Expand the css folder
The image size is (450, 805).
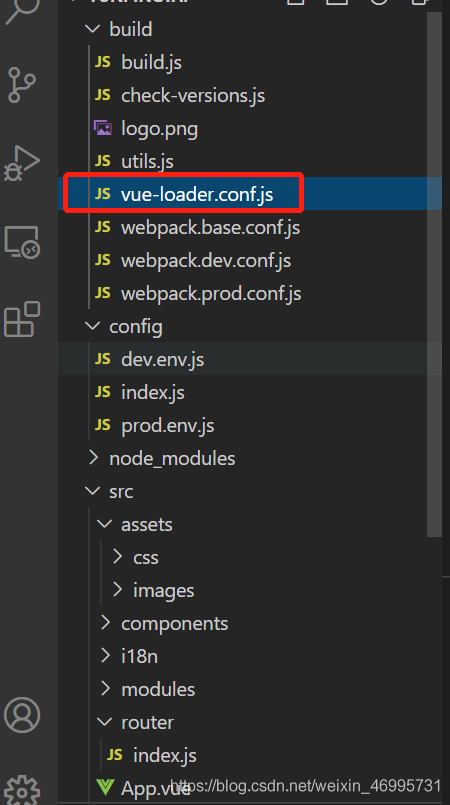(117, 557)
